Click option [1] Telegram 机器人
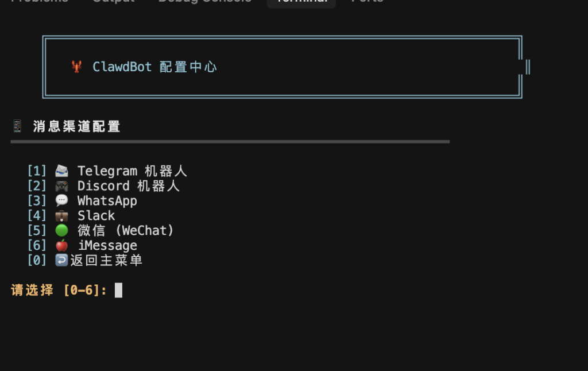 [132, 170]
